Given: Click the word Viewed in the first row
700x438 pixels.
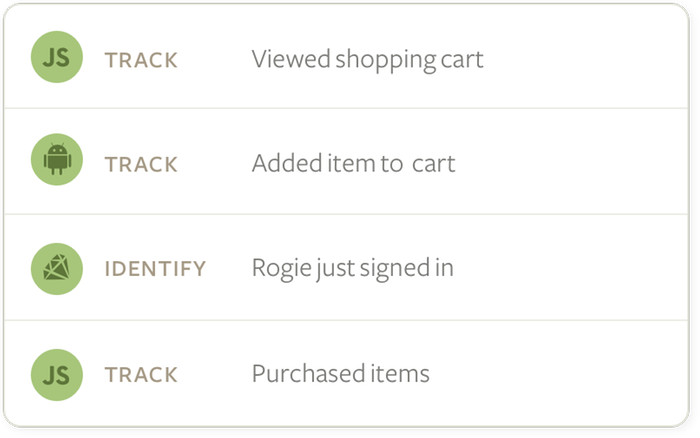Looking at the screenshot, I should pyautogui.click(x=291, y=58).
